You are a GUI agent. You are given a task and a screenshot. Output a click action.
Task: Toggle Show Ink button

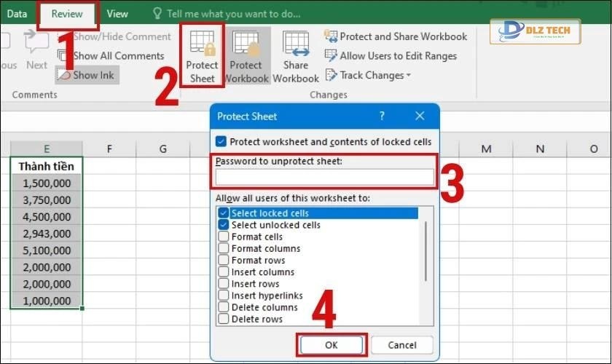click(x=87, y=75)
